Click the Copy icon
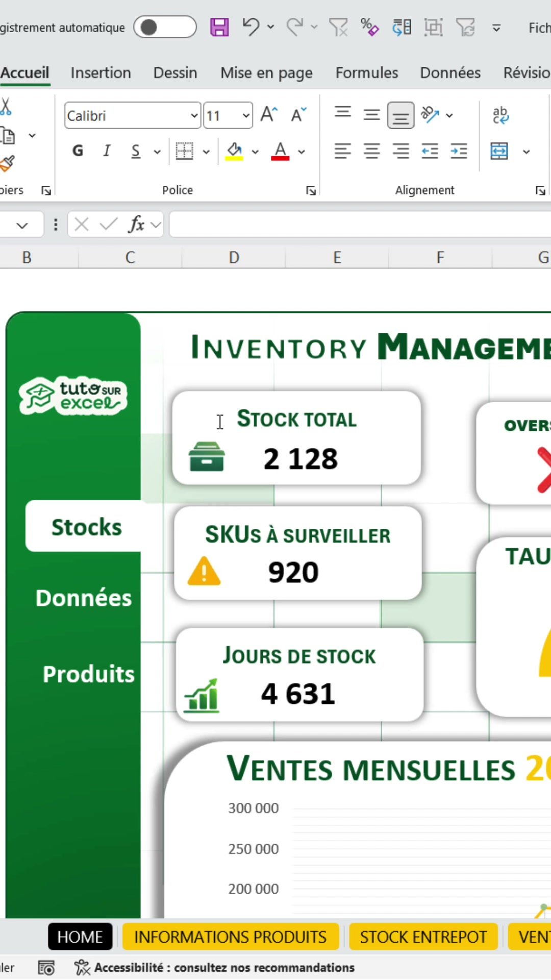Screen dimensions: 551x980 point(8,136)
